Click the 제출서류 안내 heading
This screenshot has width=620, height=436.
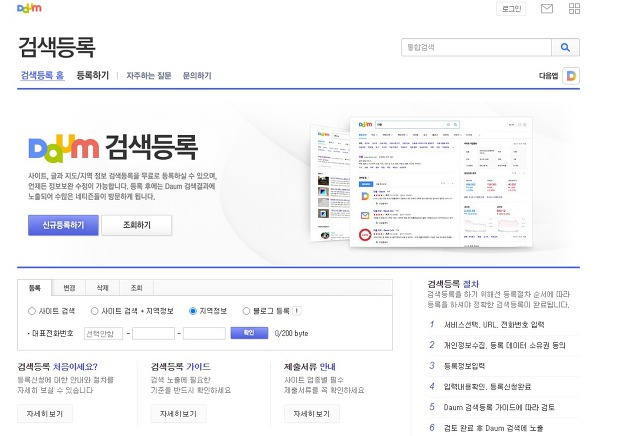point(310,367)
